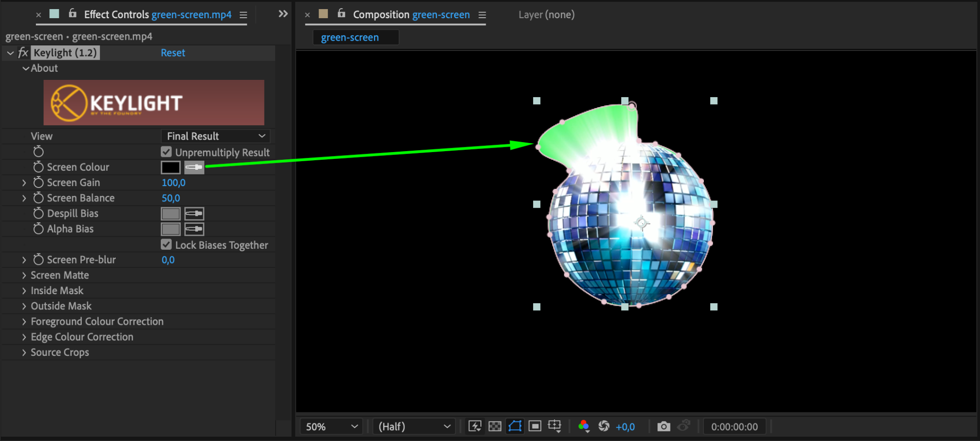The image size is (980, 441).
Task: Toggle the Screen Gain stopwatch
Action: click(x=38, y=183)
